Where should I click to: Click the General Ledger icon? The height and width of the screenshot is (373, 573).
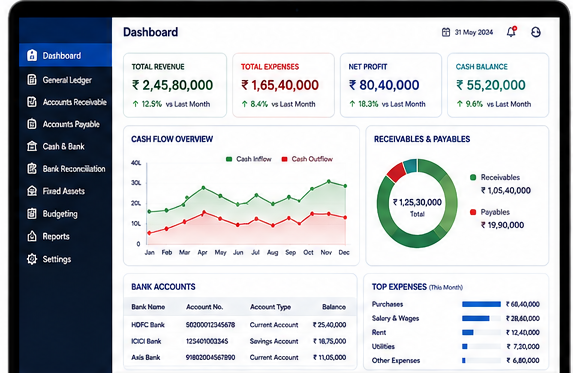(x=32, y=80)
